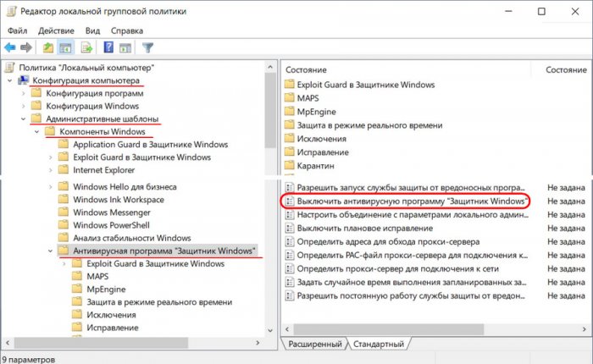Image resolution: width=593 pixels, height=364 pixels.
Task: Select "Настроить объединение с параметрами локального админ" policy
Action: coord(413,215)
